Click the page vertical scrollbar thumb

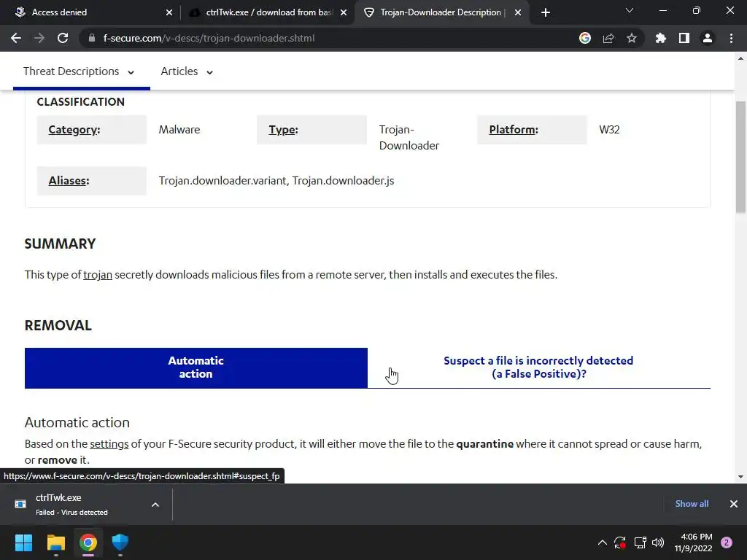(740, 157)
